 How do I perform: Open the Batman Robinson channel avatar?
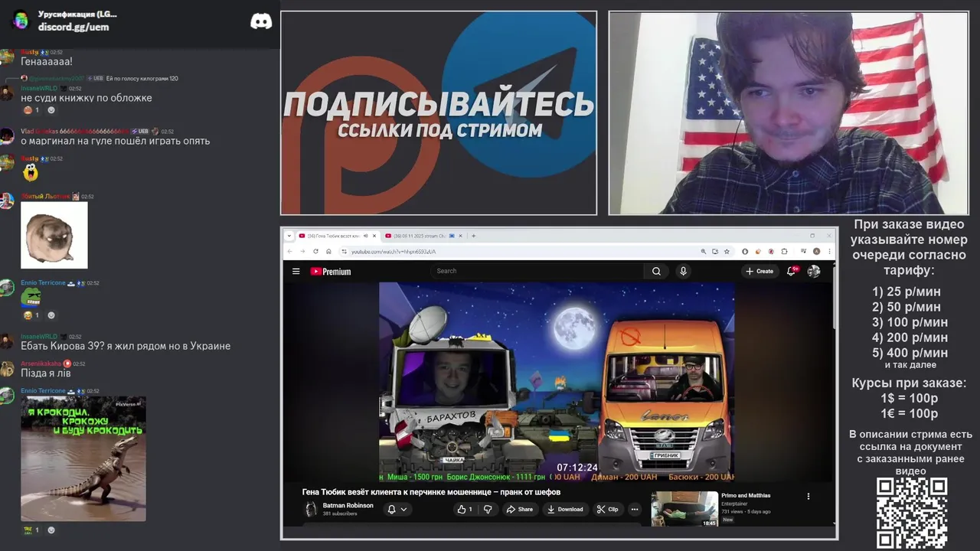[x=311, y=509]
